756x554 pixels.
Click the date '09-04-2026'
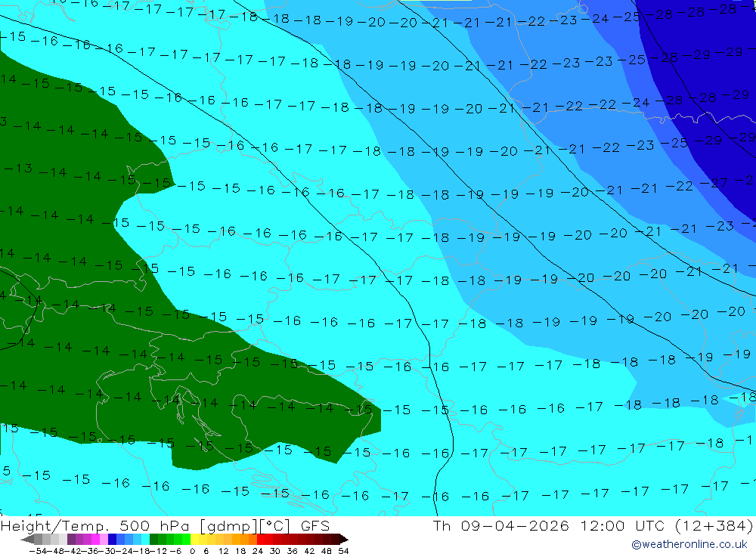click(x=515, y=525)
